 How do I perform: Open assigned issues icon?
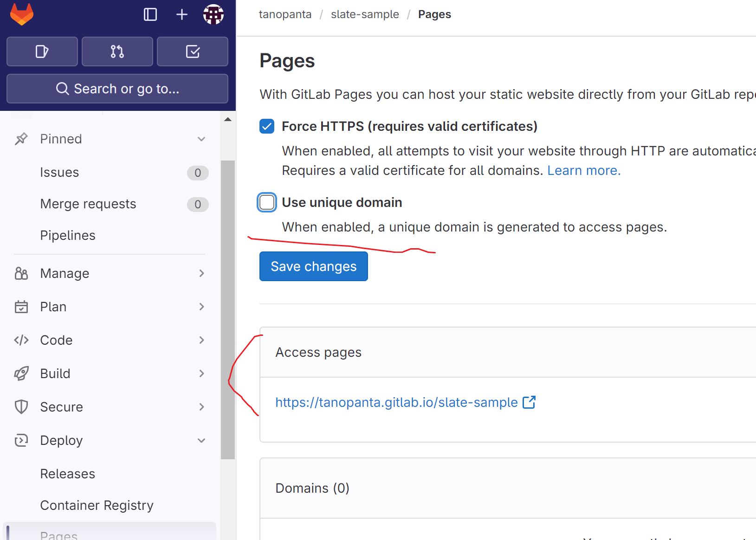pos(42,51)
